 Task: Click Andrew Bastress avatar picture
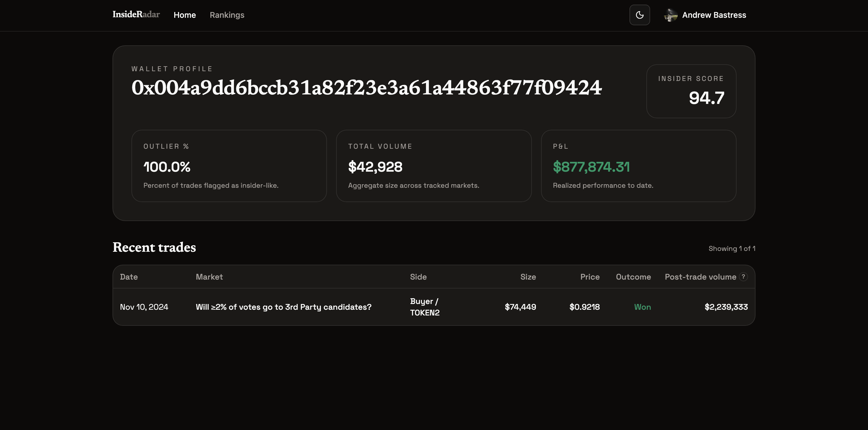pos(670,15)
